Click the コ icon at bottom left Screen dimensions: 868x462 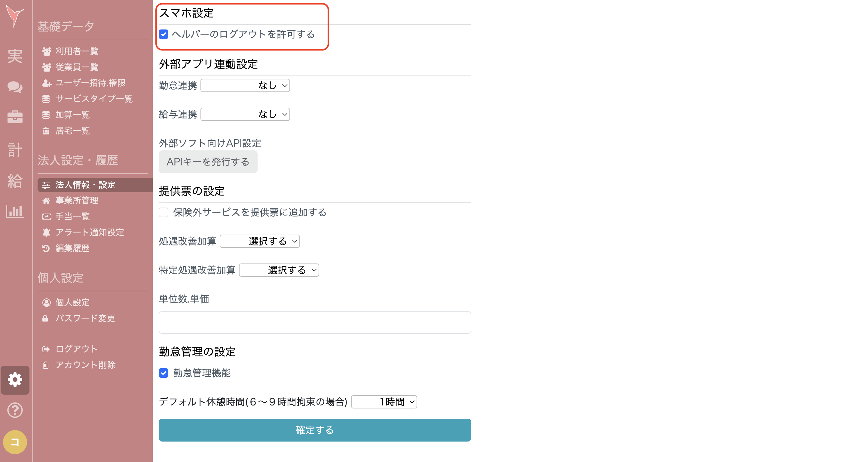click(15, 442)
